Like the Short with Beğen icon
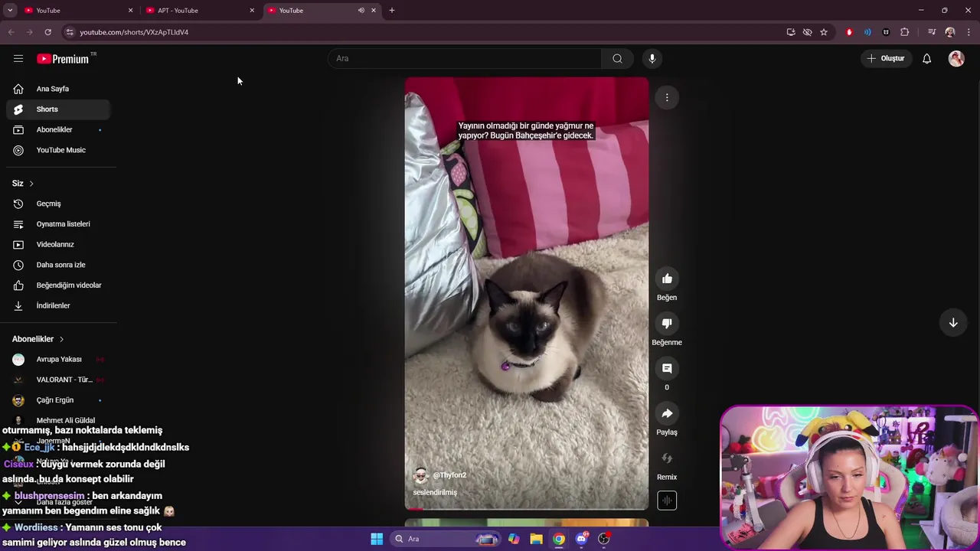Image resolution: width=980 pixels, height=551 pixels. [x=667, y=279]
